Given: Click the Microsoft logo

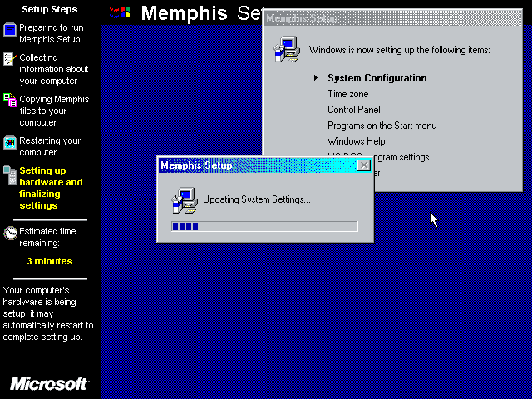Looking at the screenshot, I should (49, 384).
